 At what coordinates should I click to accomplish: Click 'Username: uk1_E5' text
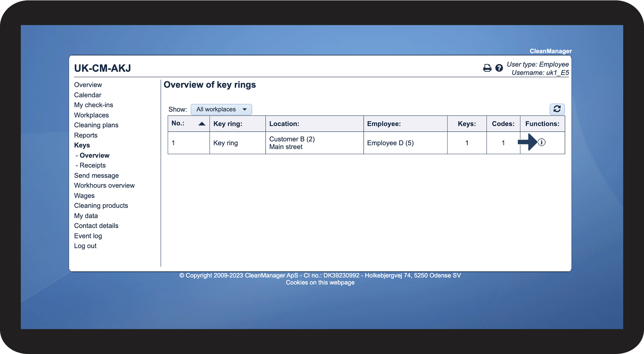540,73
